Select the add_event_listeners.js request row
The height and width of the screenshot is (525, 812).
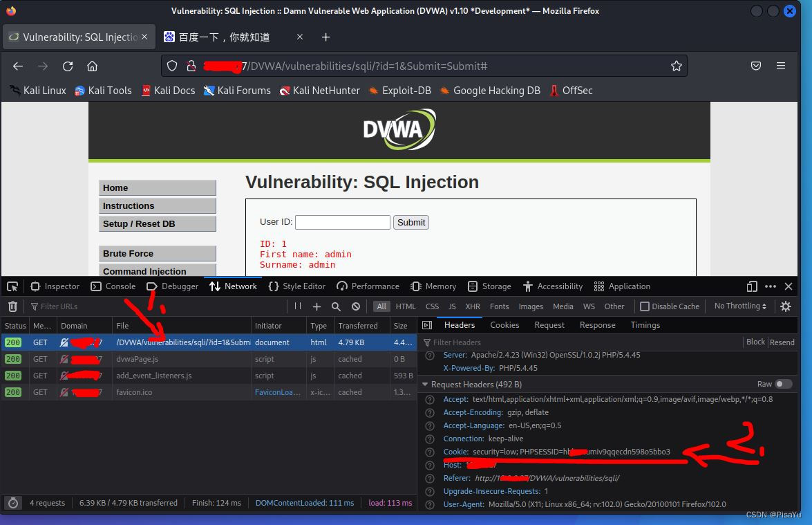[x=209, y=376]
